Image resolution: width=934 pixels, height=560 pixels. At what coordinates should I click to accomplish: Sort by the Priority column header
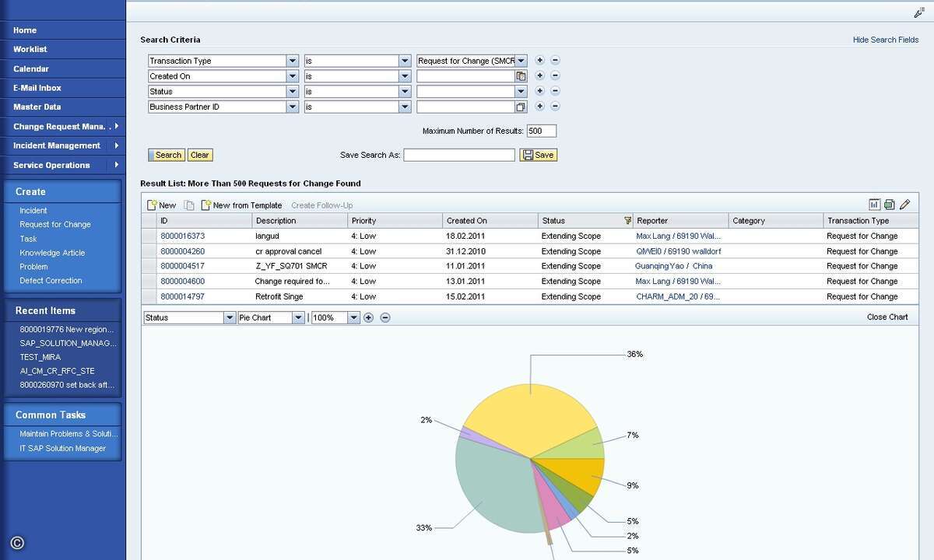click(x=395, y=221)
